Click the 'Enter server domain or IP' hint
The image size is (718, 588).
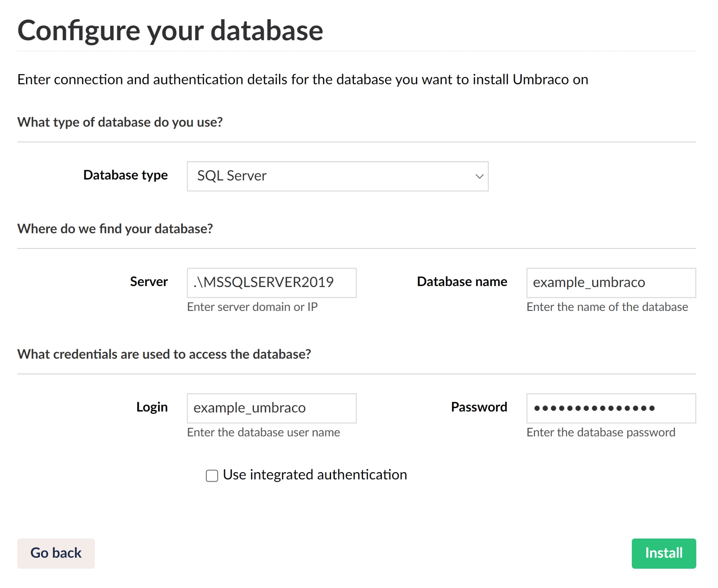252,307
